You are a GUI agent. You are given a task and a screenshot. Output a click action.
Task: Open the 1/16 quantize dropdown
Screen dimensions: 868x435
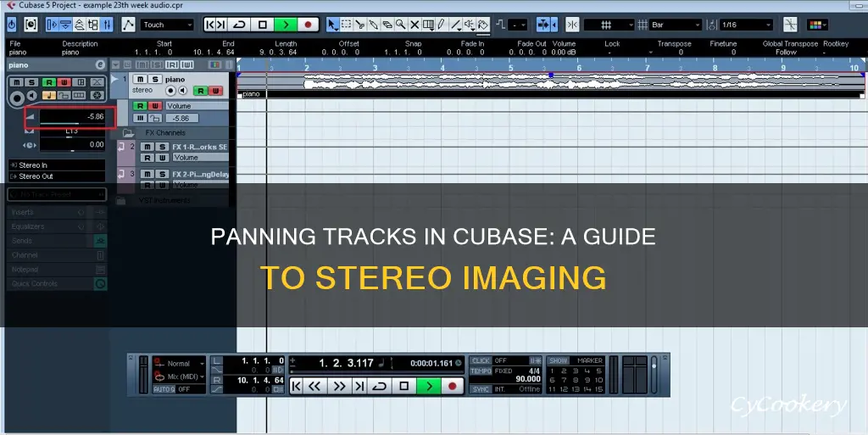[746, 25]
